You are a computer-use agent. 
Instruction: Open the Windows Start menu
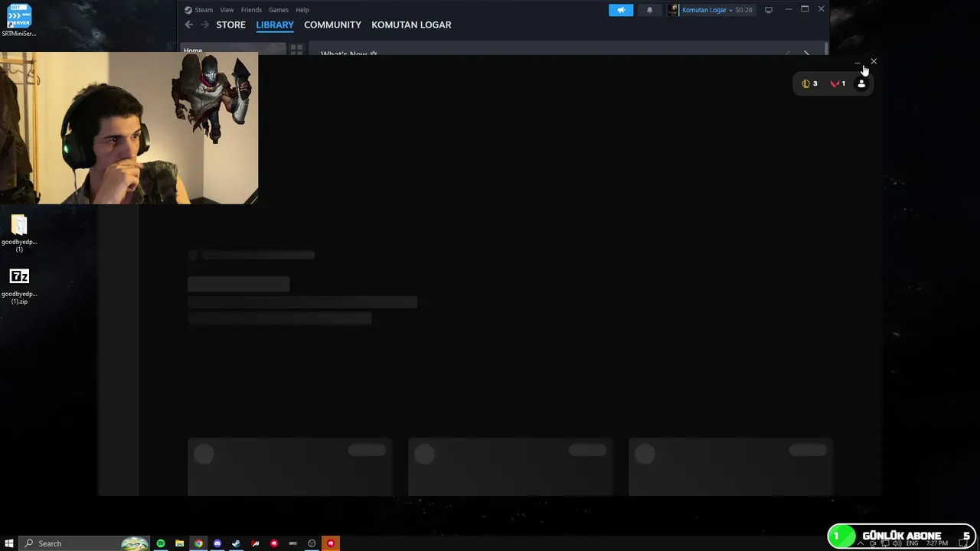pyautogui.click(x=9, y=543)
